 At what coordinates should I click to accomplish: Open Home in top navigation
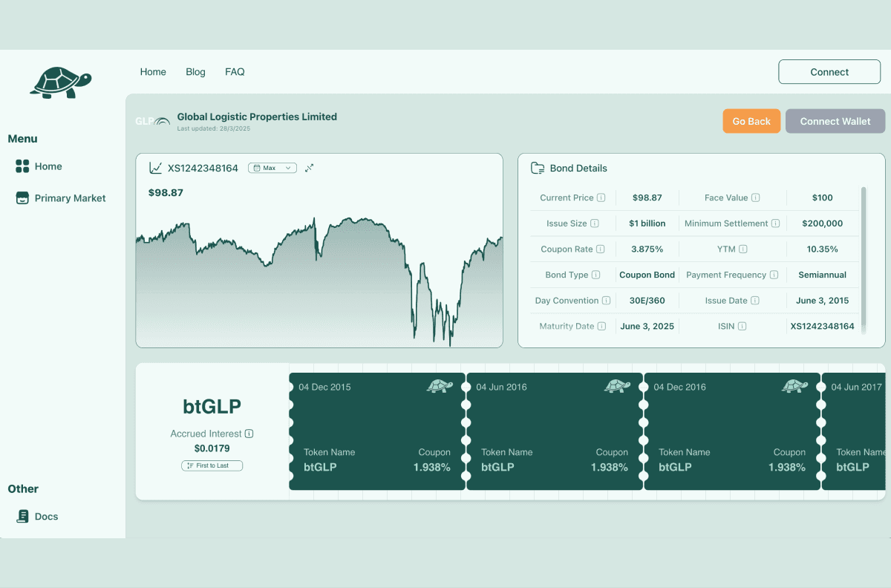(x=153, y=72)
